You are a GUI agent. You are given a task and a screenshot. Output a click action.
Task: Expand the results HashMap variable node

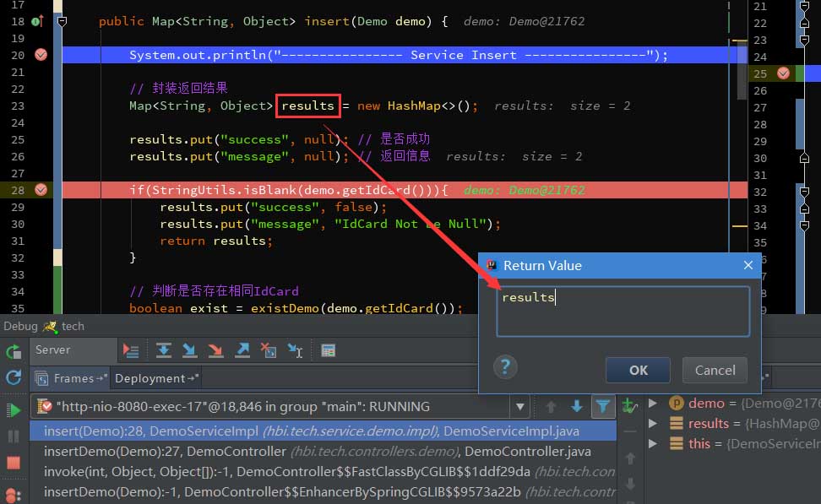[653, 424]
